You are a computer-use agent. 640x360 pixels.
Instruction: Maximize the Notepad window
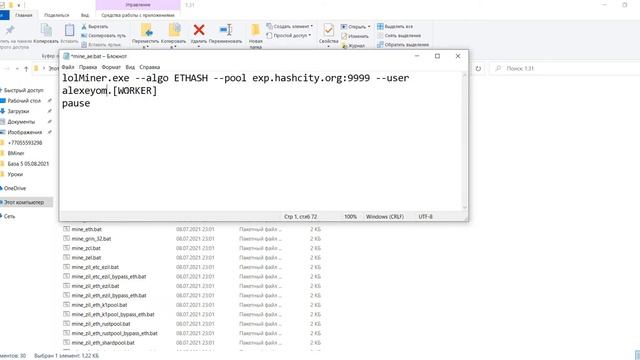437,56
